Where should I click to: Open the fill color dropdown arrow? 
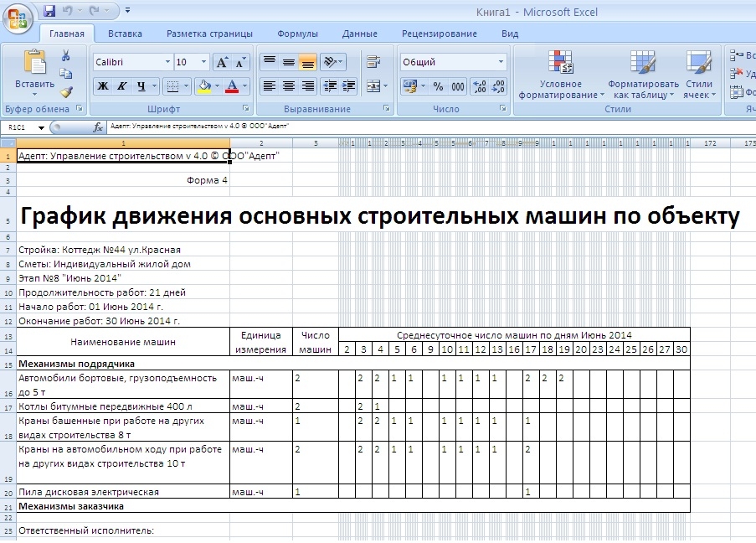click(218, 86)
